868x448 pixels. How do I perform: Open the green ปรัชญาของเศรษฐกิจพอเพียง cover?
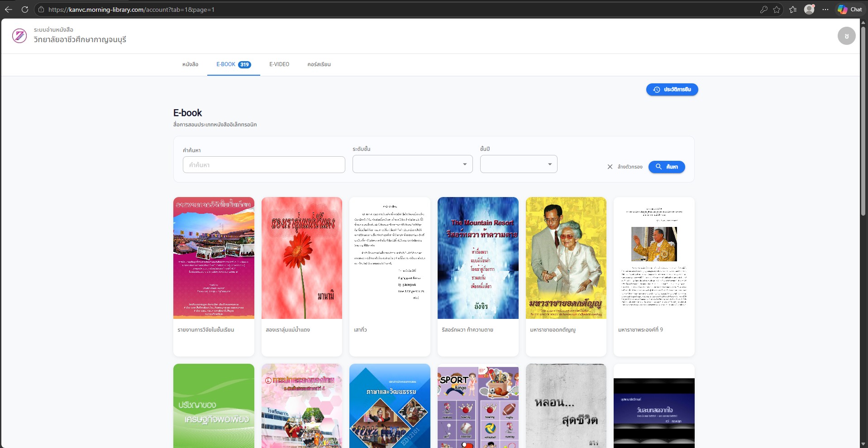tap(214, 406)
